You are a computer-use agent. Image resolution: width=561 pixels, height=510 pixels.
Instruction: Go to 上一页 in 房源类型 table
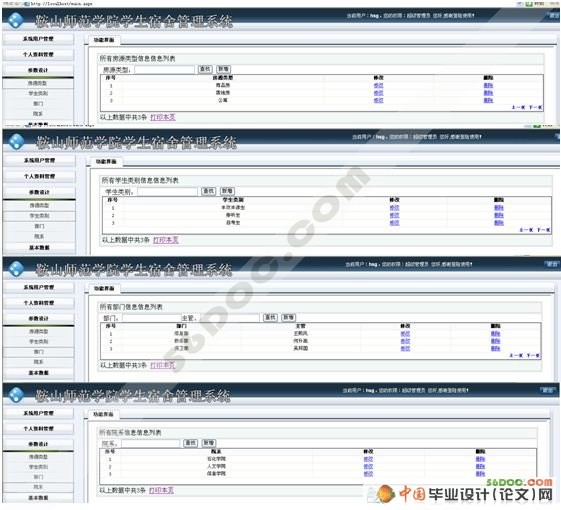(518, 107)
